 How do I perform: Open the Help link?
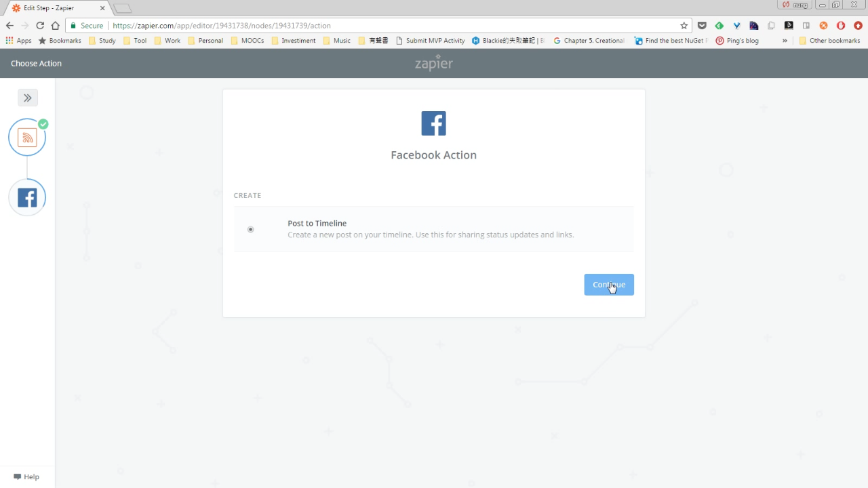(x=26, y=476)
